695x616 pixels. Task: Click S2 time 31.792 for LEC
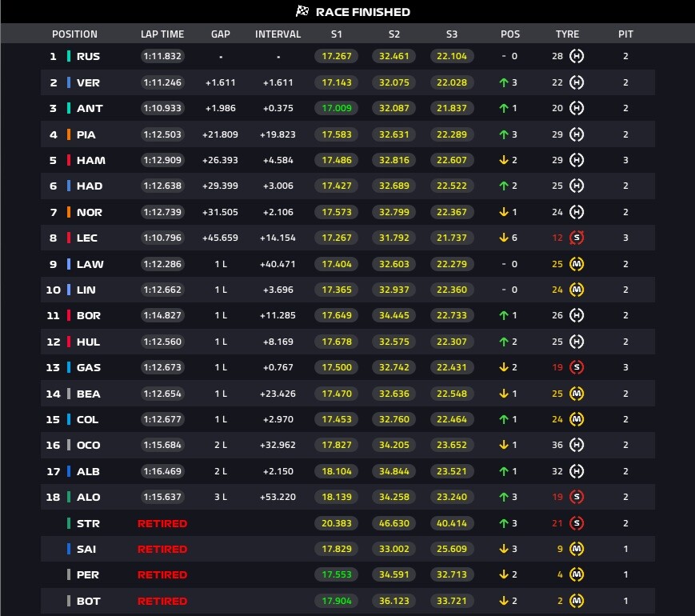[394, 238]
